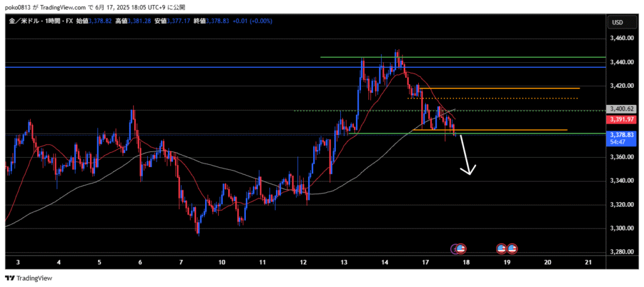
Task: Click the first US flag icon near 19
Action: [x=502, y=249]
